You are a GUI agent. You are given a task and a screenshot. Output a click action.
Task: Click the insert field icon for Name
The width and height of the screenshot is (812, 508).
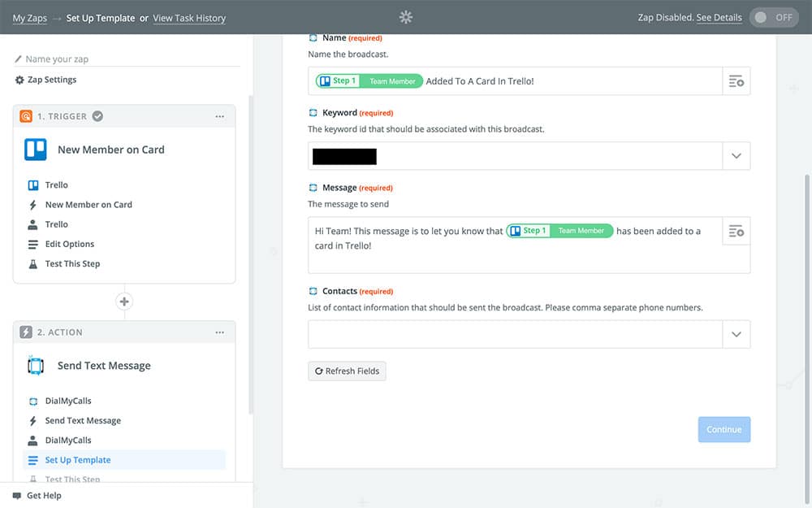(736, 81)
